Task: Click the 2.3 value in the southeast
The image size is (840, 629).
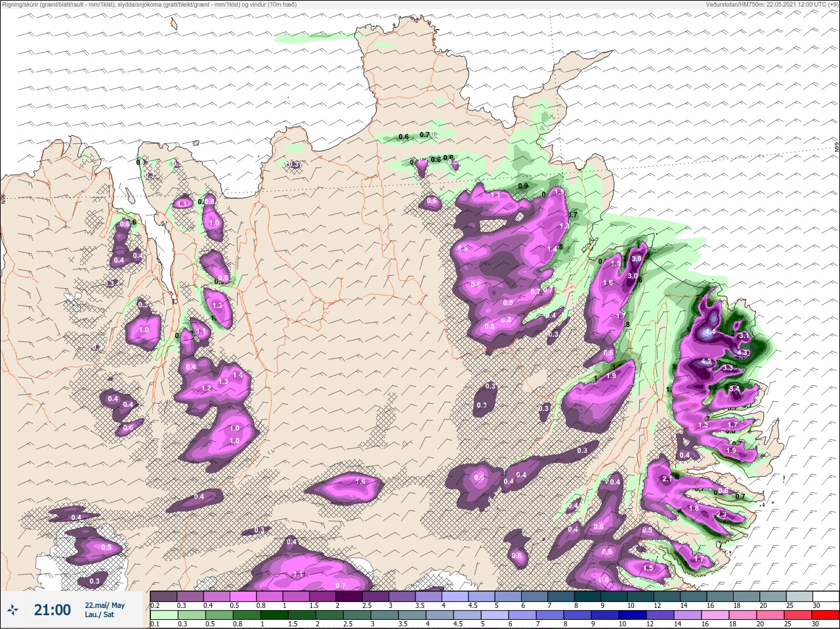Action: [722, 514]
